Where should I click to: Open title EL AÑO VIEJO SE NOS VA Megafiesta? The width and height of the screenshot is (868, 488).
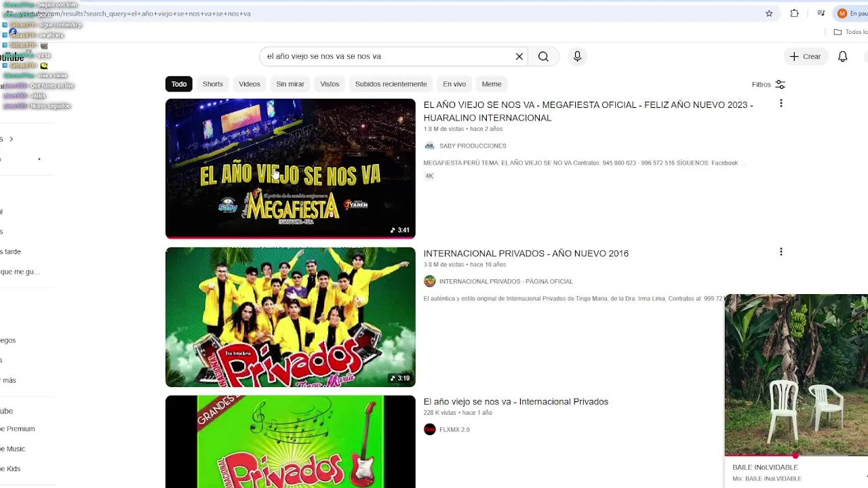coord(589,111)
